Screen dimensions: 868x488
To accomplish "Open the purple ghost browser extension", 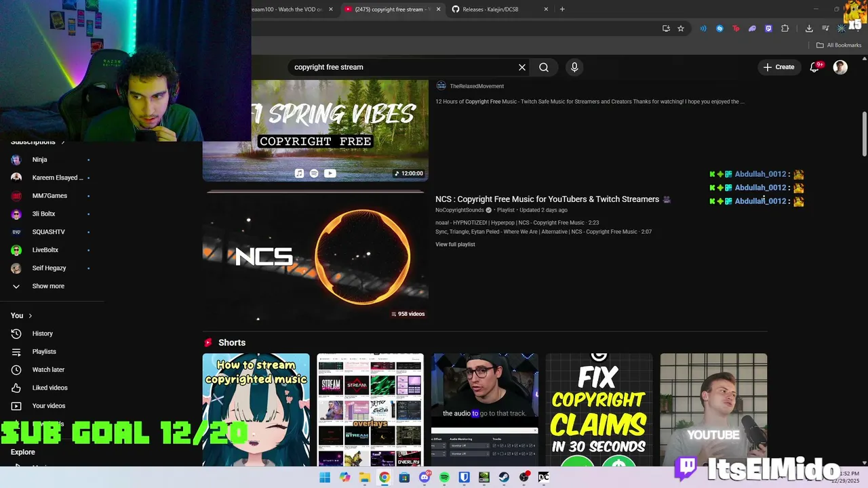I will pos(752,28).
